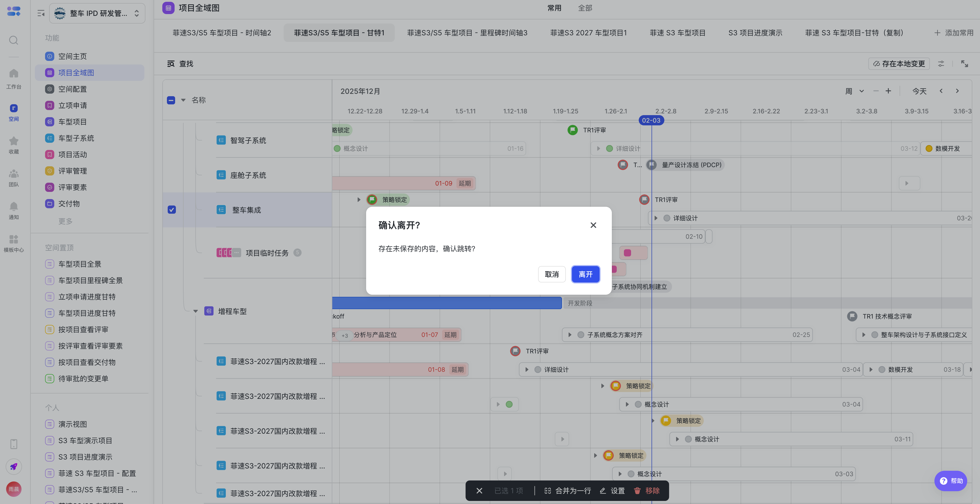Click the search icon in left rail
The image size is (980, 504).
(x=14, y=40)
